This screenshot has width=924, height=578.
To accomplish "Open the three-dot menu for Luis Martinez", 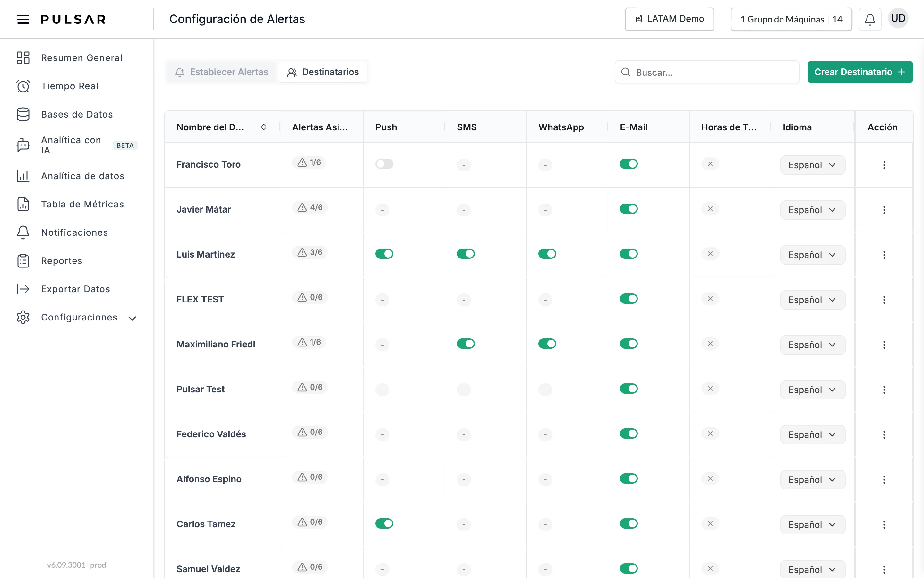I will click(x=884, y=255).
